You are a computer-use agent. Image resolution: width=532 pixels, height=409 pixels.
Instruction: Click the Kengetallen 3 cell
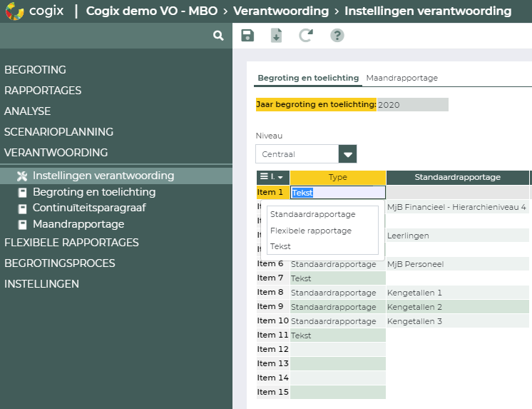coord(457,321)
